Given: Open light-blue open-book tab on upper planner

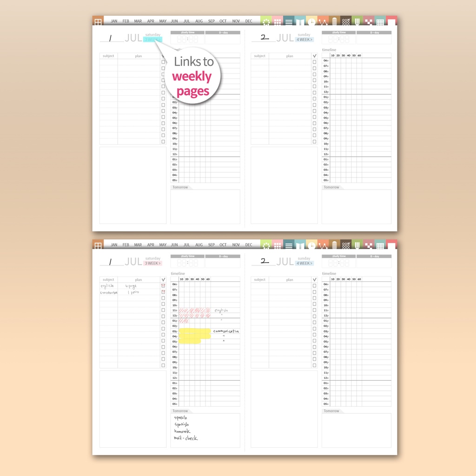Looking at the screenshot, I should click(x=300, y=21).
